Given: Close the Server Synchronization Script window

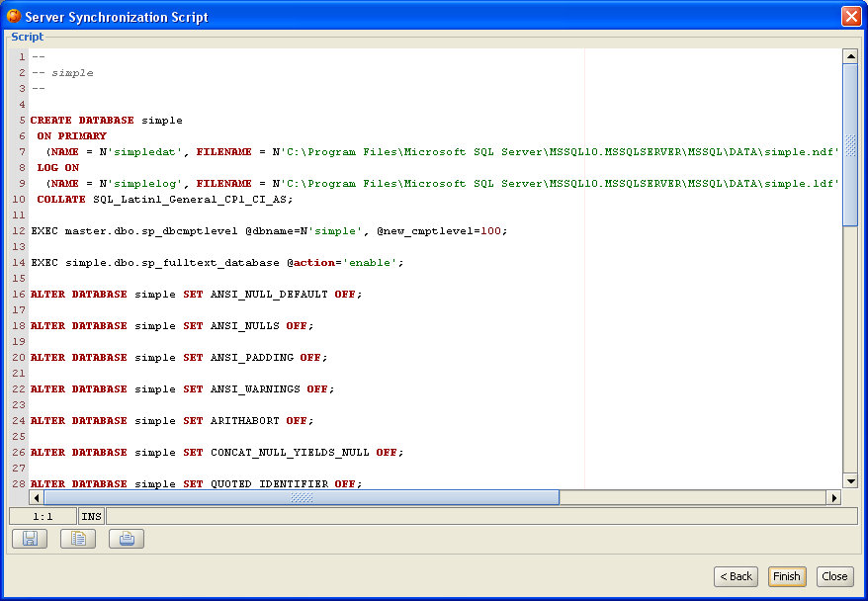Looking at the screenshot, I should tap(851, 16).
